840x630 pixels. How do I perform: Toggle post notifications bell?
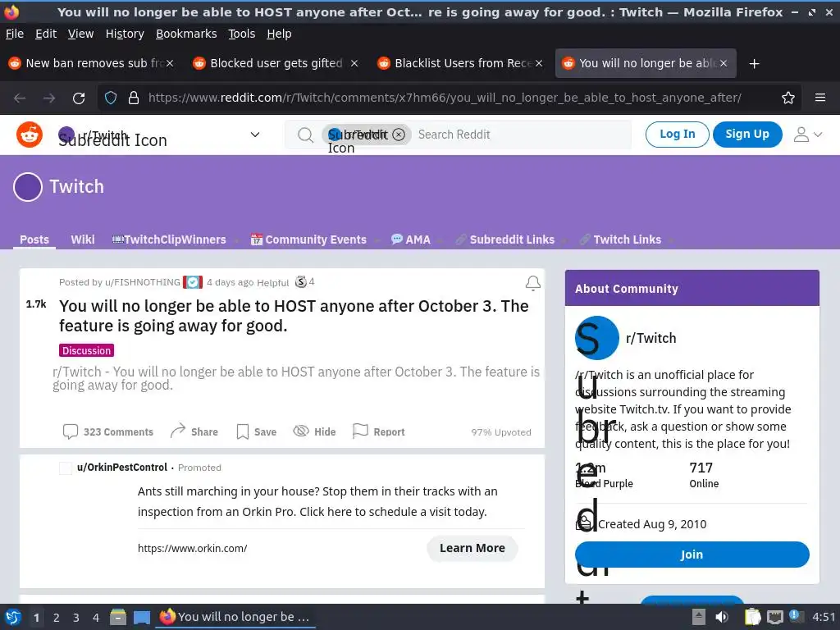click(x=532, y=283)
